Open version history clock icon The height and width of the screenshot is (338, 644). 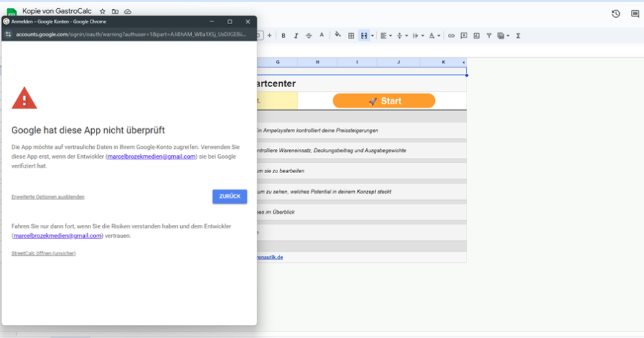616,14
